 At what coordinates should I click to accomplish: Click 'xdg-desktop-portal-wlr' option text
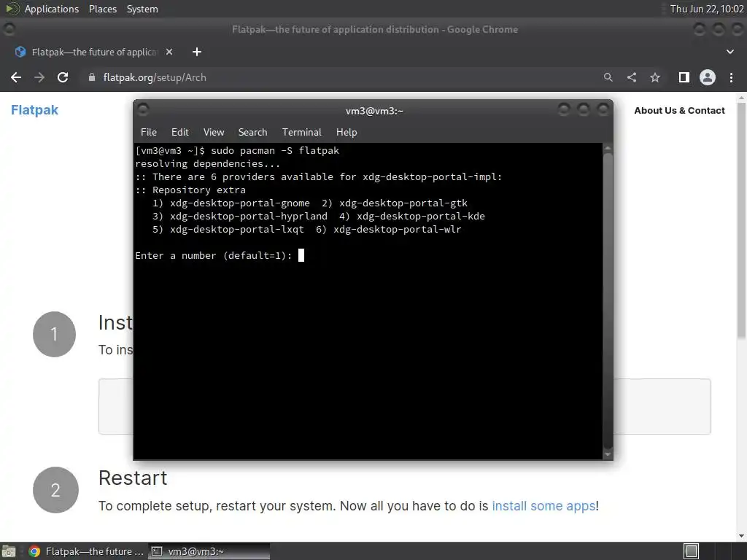[x=398, y=230]
